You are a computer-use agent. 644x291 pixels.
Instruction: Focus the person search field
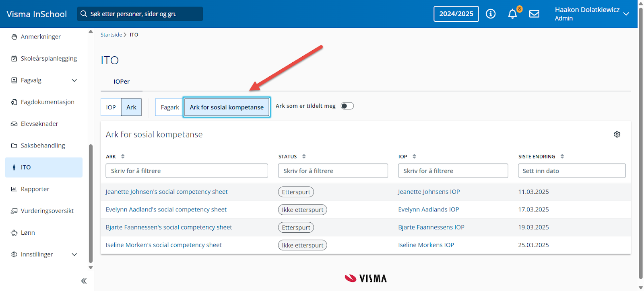coord(140,14)
